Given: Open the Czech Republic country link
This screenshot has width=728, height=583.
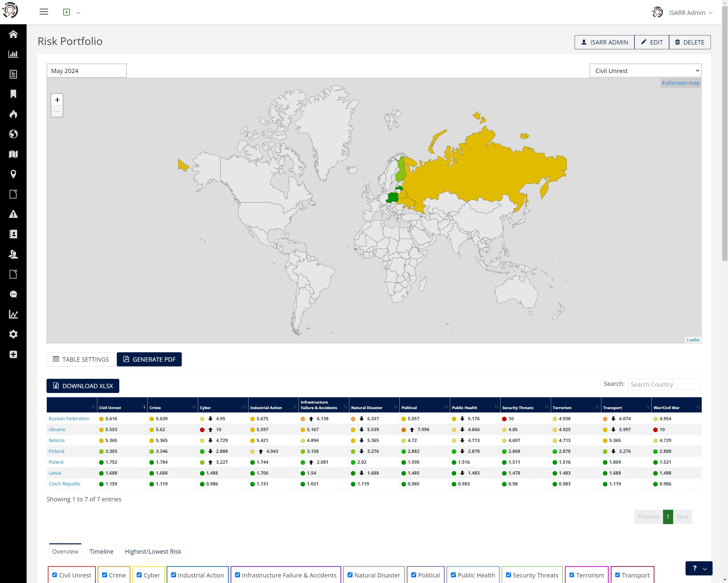Looking at the screenshot, I should click(x=64, y=484).
